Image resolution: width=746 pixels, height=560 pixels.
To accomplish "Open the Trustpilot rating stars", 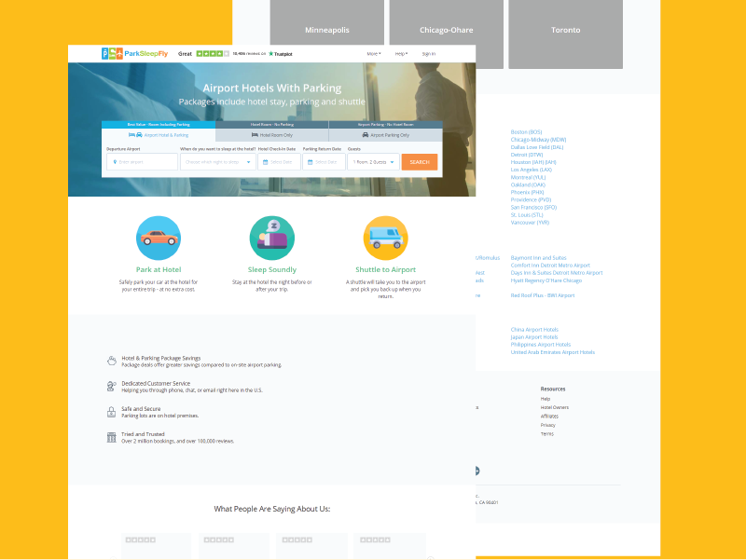I will click(x=213, y=54).
